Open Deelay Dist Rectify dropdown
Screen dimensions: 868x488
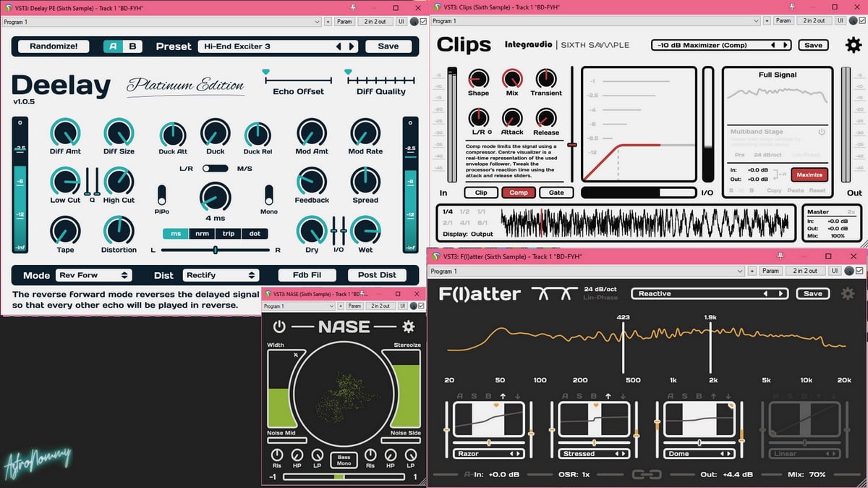coord(220,275)
